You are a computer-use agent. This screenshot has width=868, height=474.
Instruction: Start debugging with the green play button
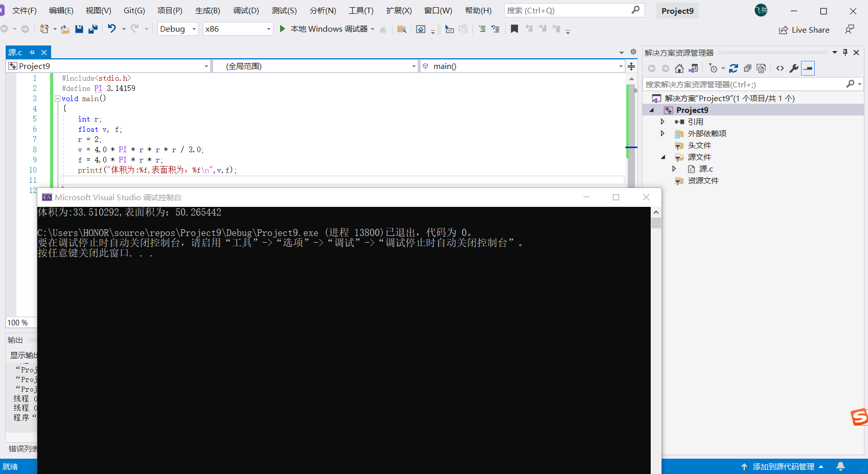(x=282, y=29)
